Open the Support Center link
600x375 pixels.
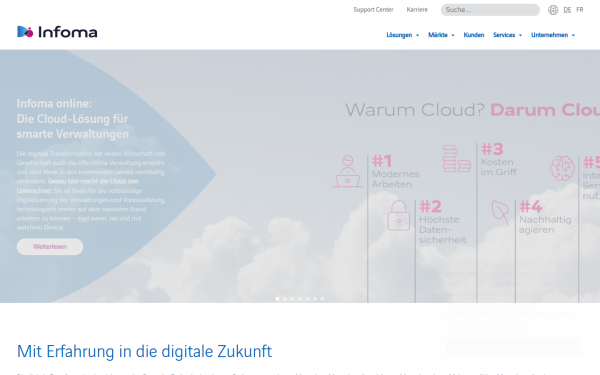[373, 10]
